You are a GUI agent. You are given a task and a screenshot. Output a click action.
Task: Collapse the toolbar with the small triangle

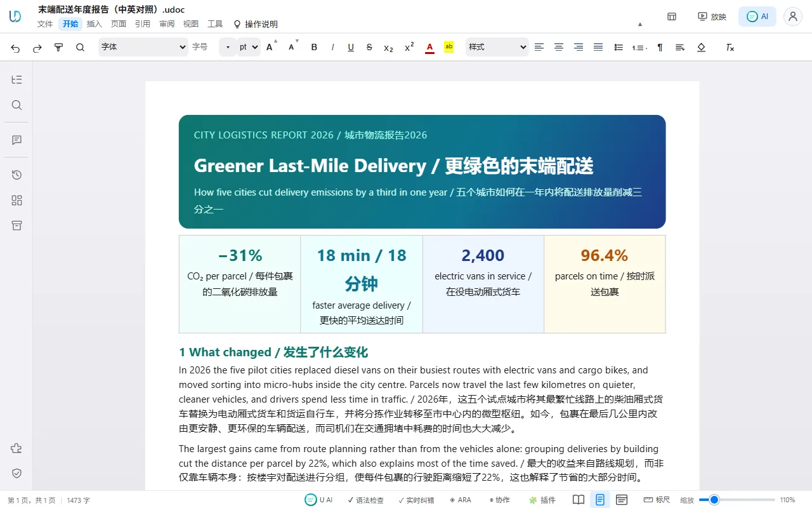(640, 24)
